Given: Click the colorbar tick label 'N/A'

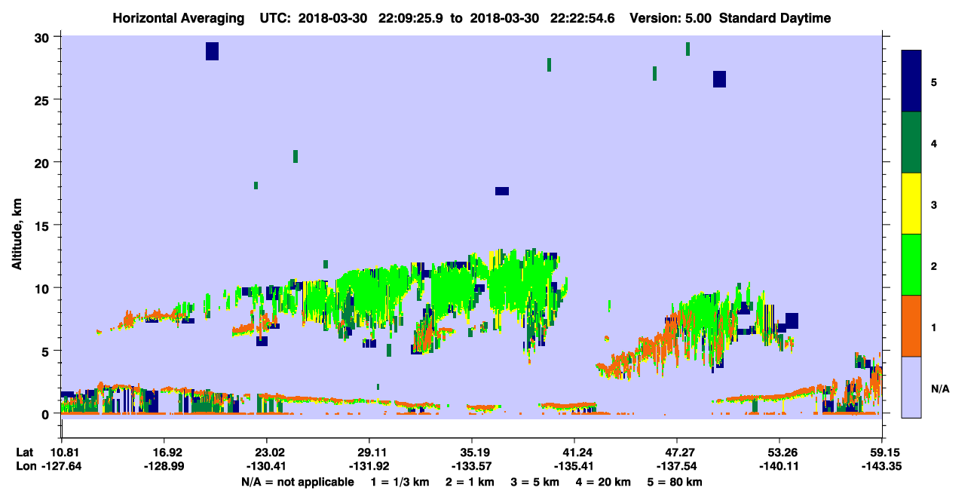Looking at the screenshot, I should 939,389.
